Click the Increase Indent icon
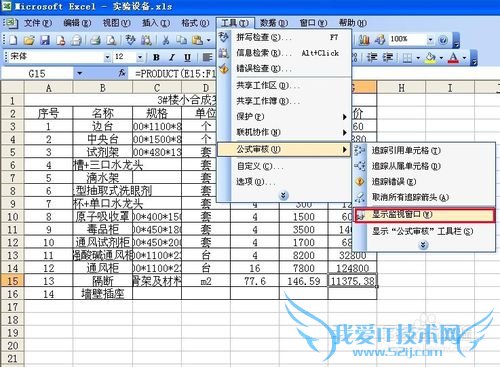 tap(388, 57)
